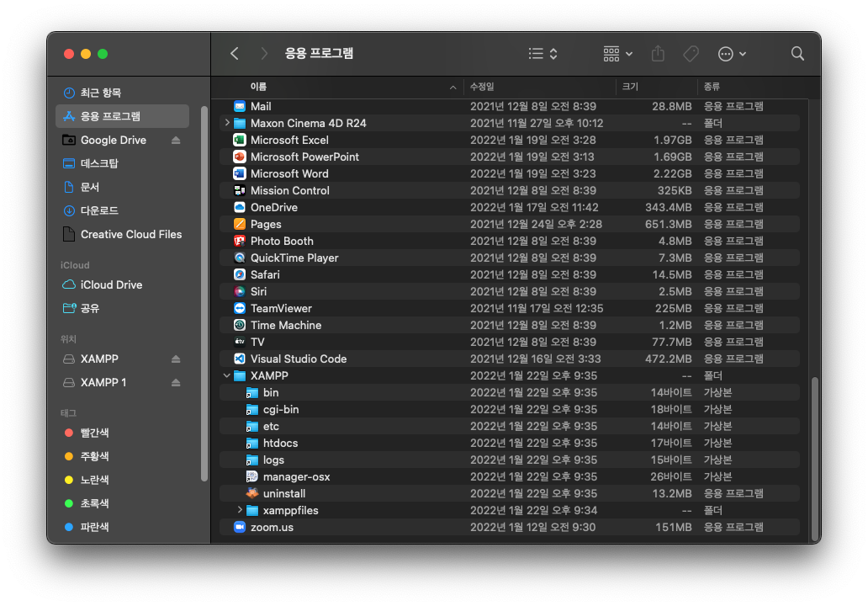Sort by 이름 column header

point(258,87)
